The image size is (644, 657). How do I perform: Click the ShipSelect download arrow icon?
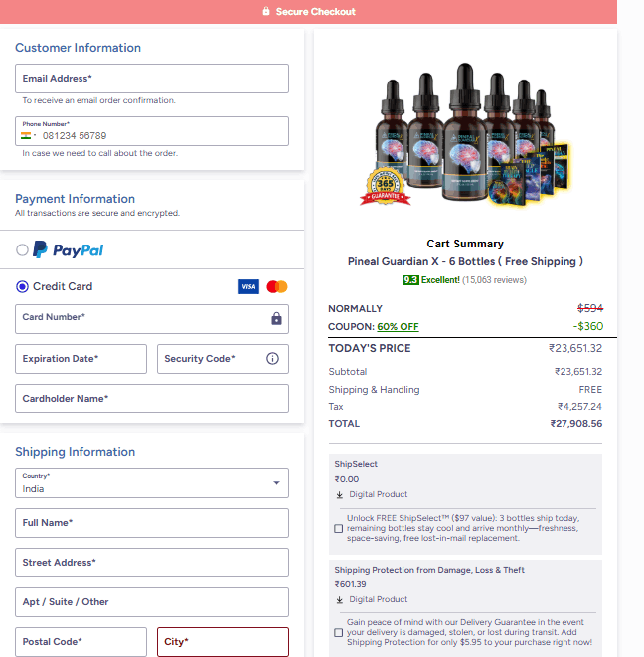340,494
